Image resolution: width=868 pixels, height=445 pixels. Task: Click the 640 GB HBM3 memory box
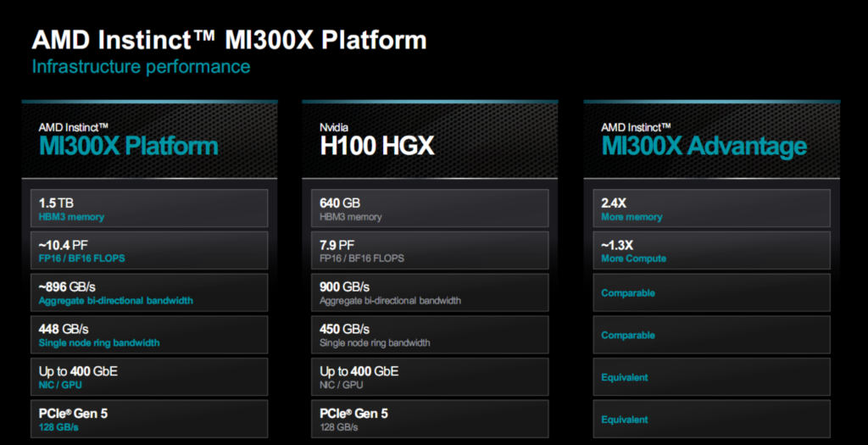point(430,208)
